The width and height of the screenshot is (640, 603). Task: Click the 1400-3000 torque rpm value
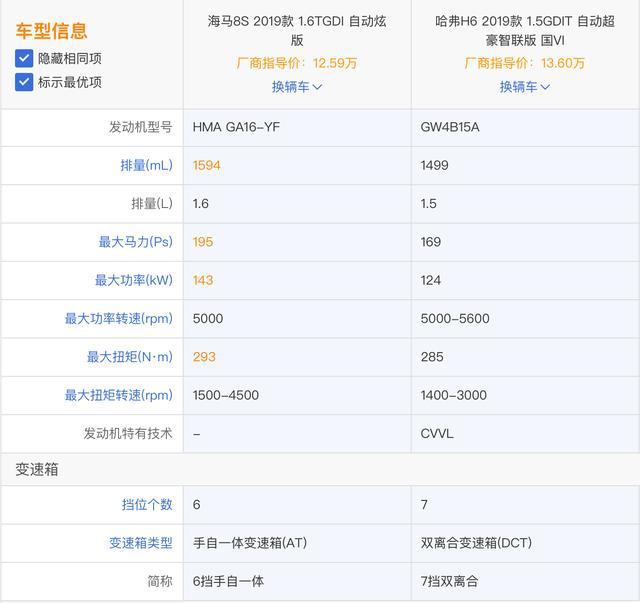click(x=453, y=395)
